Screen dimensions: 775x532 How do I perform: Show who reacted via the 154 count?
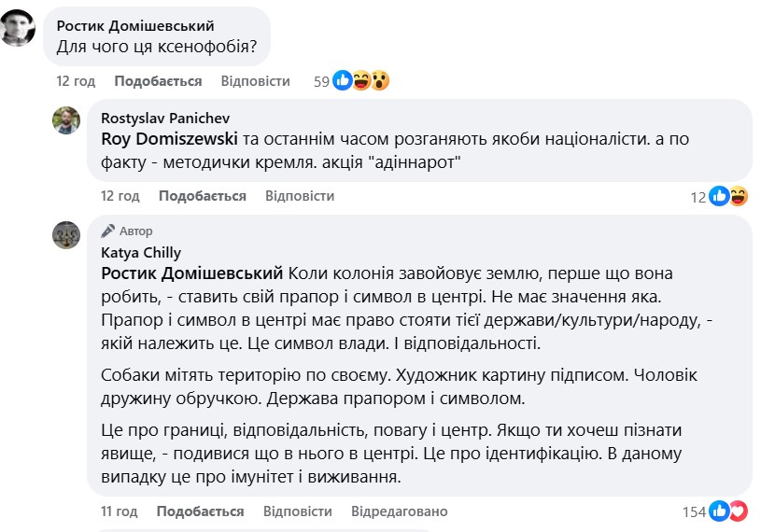coord(694,511)
